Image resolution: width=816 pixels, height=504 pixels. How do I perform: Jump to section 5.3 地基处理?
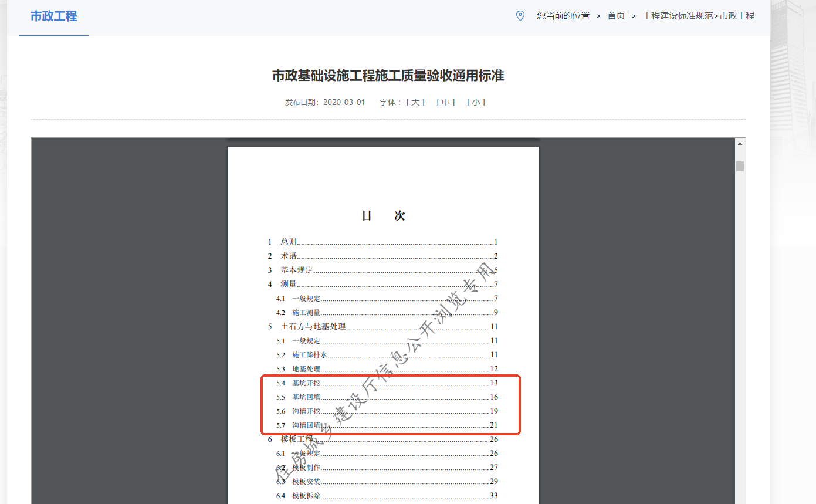point(306,369)
